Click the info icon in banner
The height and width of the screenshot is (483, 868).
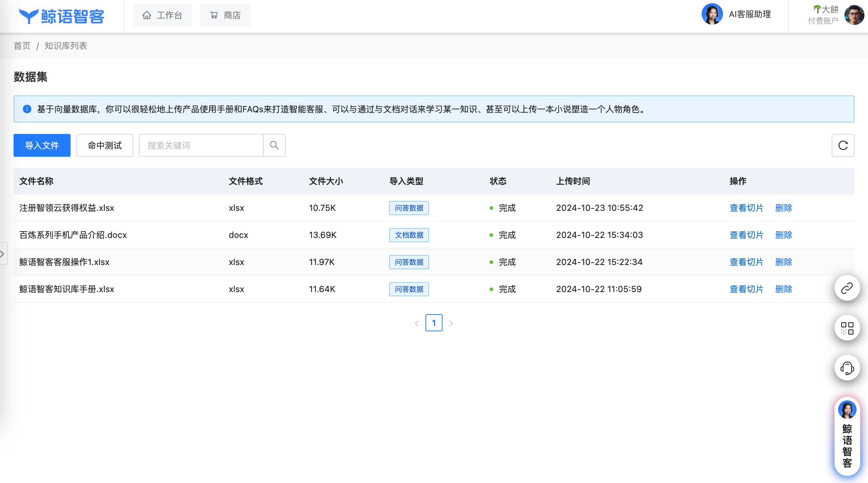click(x=27, y=109)
